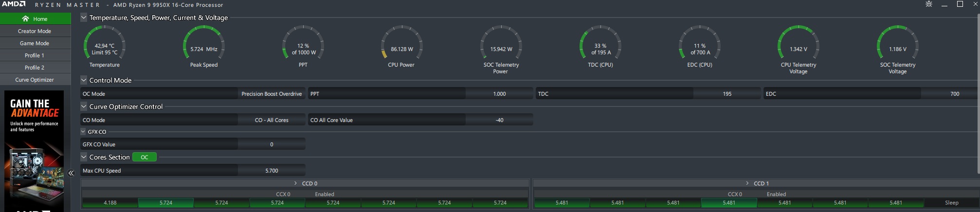Click the 'of 700 A' EDC text
Screen dimensions: 980x212
point(700,53)
